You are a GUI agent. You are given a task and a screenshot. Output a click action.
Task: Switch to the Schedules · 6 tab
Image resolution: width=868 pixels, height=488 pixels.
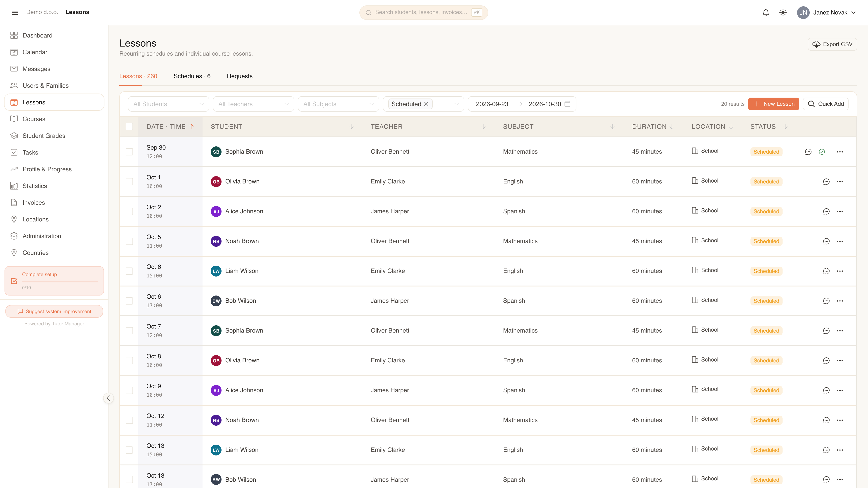click(x=192, y=76)
